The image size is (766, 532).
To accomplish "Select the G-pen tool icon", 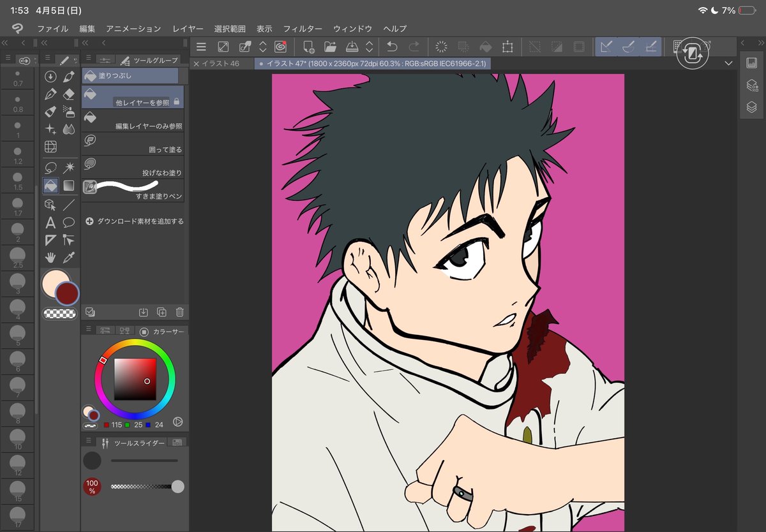I will 50,94.
